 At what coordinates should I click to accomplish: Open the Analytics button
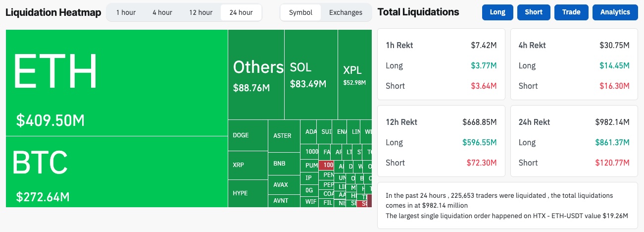click(615, 12)
